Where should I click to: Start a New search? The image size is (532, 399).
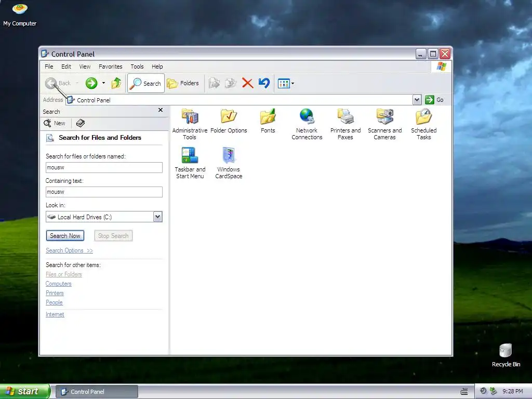pos(55,123)
